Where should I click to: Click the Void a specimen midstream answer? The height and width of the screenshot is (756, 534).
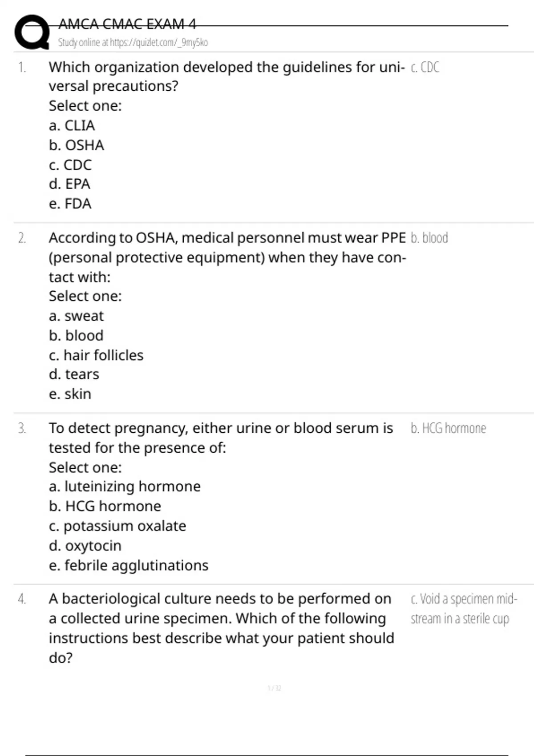[x=464, y=608]
